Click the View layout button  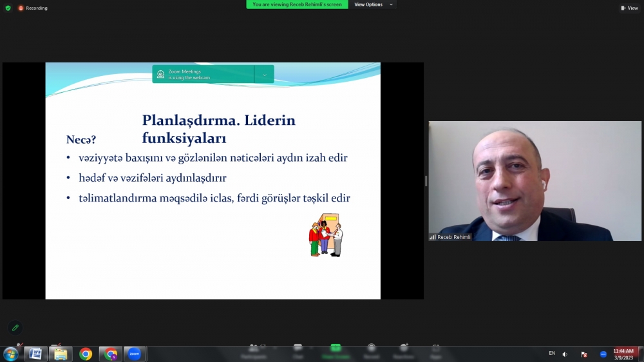(x=629, y=8)
